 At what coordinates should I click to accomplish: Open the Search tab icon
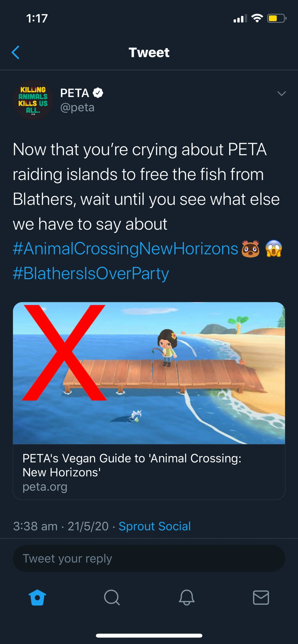[x=112, y=598]
